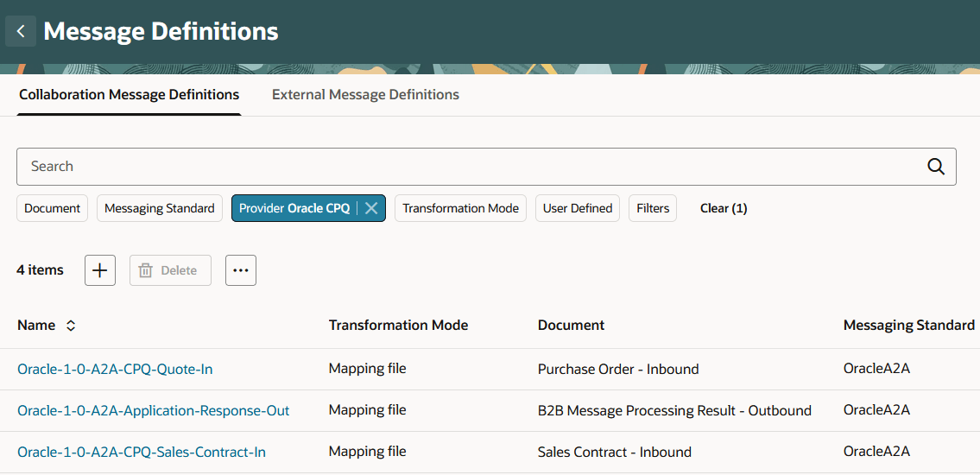Click the Message Definitions page title
This screenshot has width=980, height=475.
click(x=161, y=31)
